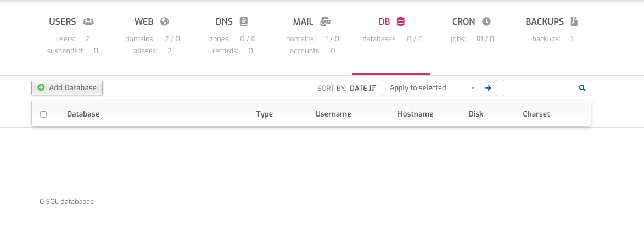Viewport: 644px width, 237px height.
Task: Click the Add Database button
Action: click(67, 87)
